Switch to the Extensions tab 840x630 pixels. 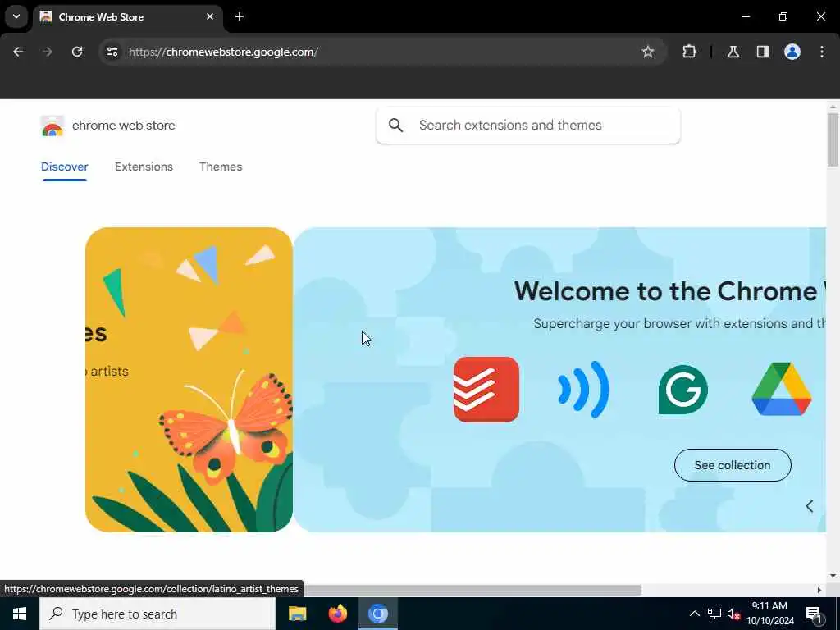click(x=144, y=167)
